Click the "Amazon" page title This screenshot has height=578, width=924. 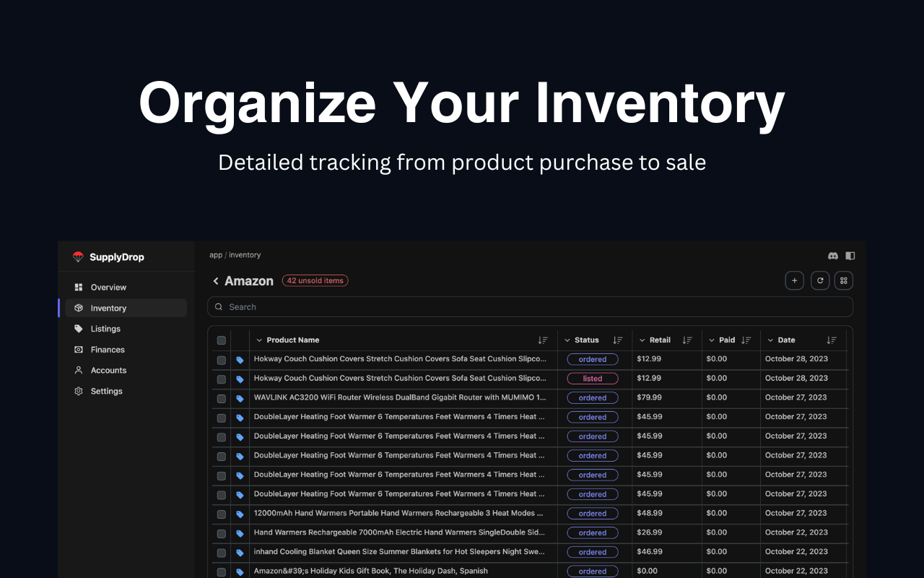click(249, 281)
